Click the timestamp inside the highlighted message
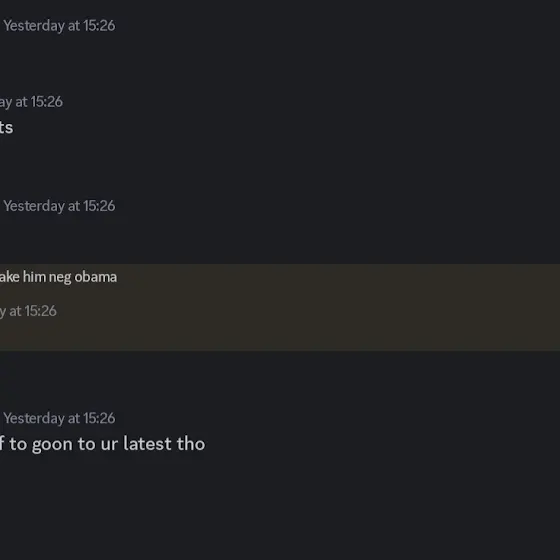The height and width of the screenshot is (560, 560). pyautogui.click(x=28, y=311)
